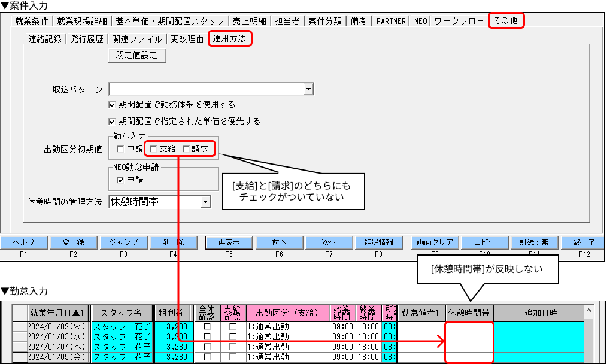The width and height of the screenshot is (613, 364).
Task: Click the スタッフ名 column header
Action: click(x=122, y=313)
